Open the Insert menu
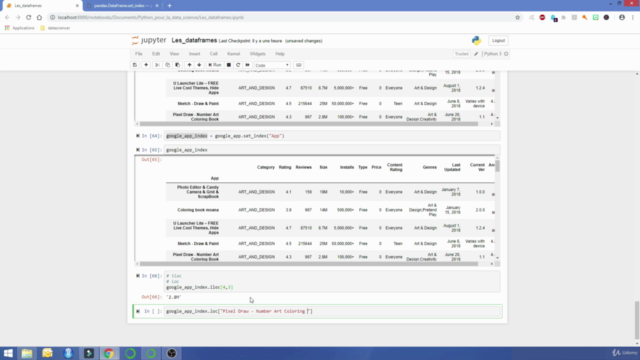 pyautogui.click(x=194, y=54)
